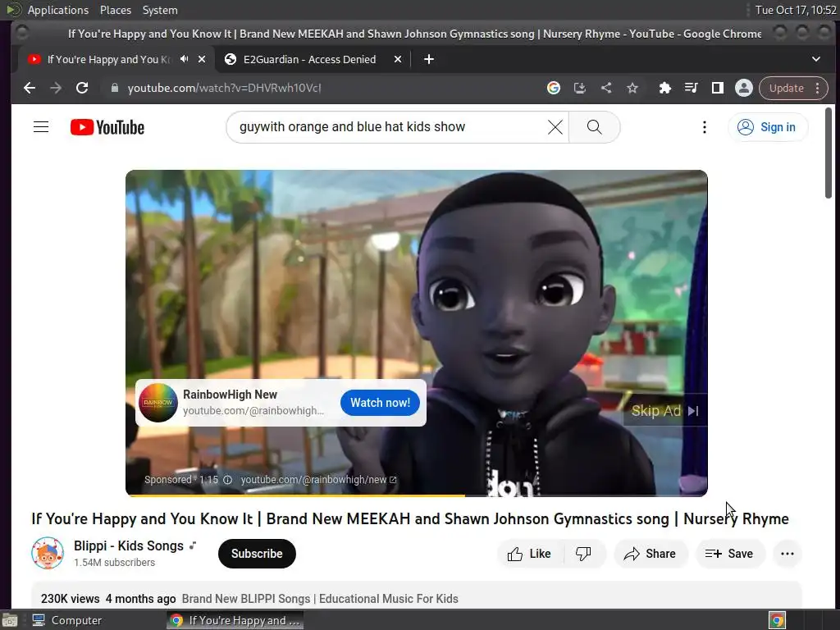Image resolution: width=840 pixels, height=630 pixels.
Task: Mute the YouTube tab via speaker icon
Action: tap(185, 59)
